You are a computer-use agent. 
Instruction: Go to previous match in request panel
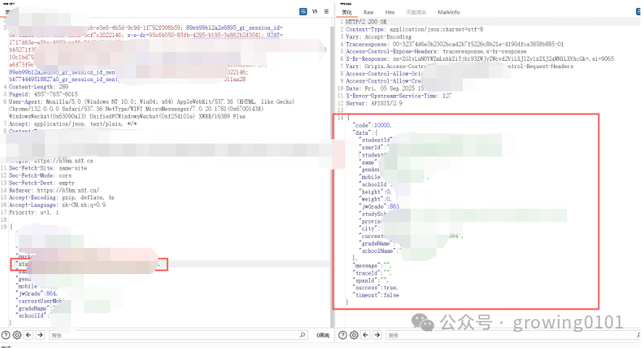pyautogui.click(x=28, y=335)
